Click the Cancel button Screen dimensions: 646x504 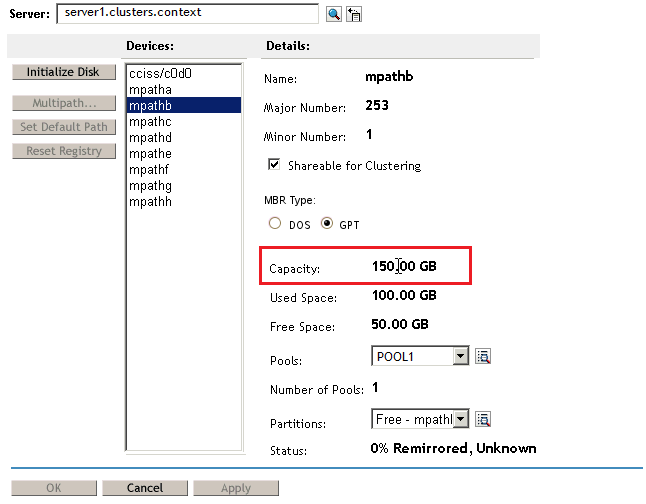[x=145, y=488]
